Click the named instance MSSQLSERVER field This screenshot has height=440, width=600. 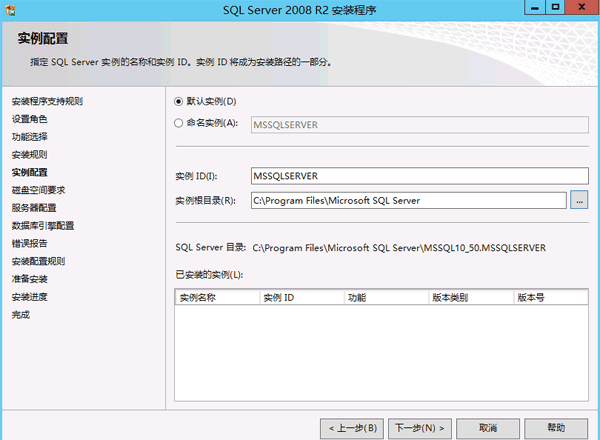(x=419, y=125)
